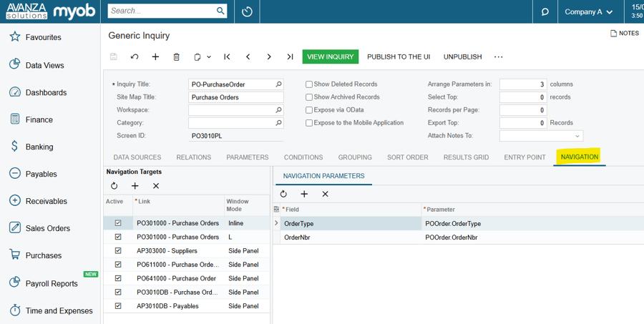Switch to the CONDITIONS tab
This screenshot has width=644, height=324.
(303, 157)
